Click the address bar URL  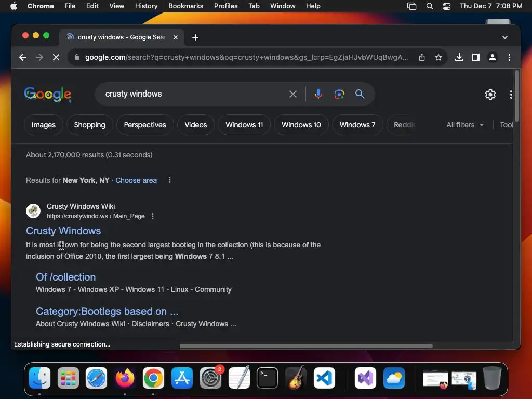pyautogui.click(x=246, y=57)
